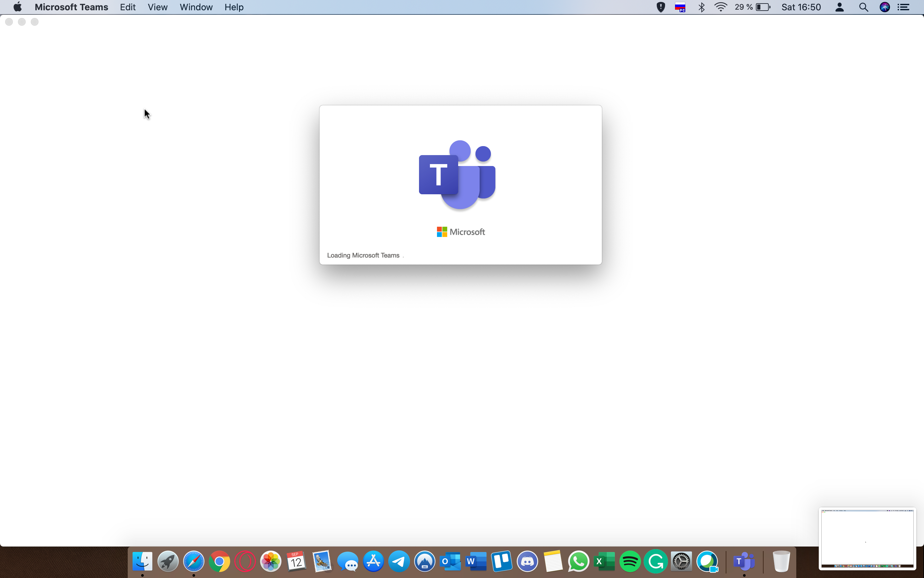The image size is (924, 578).
Task: Open the Window menu
Action: click(196, 7)
